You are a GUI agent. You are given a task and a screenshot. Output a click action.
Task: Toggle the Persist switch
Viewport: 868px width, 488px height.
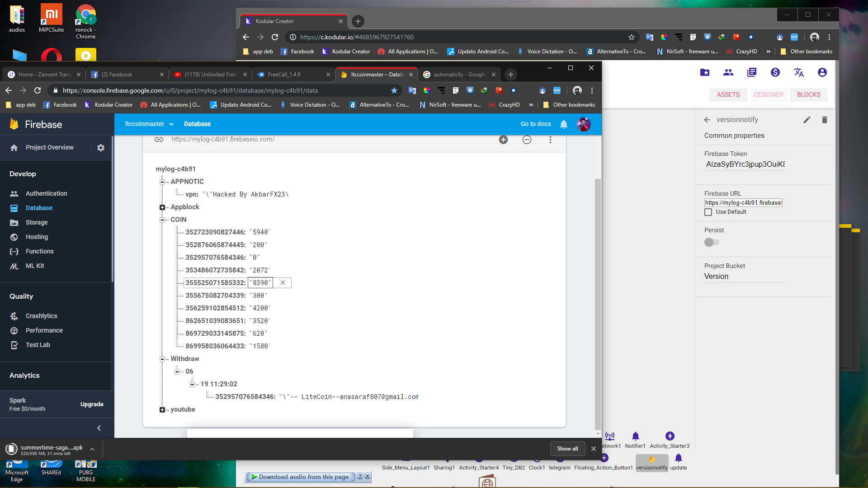(712, 243)
